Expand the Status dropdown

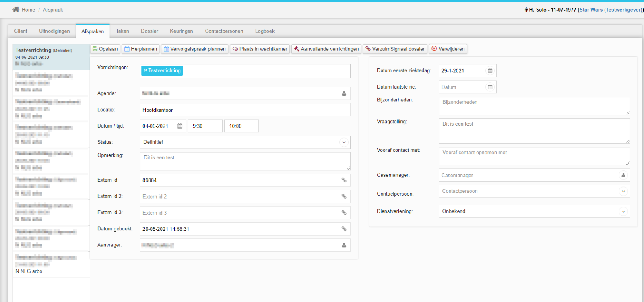tap(344, 142)
